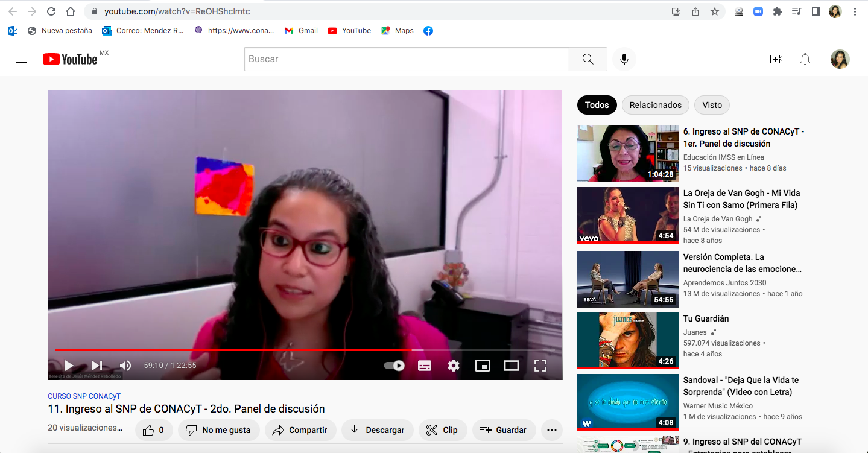868x453 pixels.
Task: Start voice search with microphone icon
Action: [624, 59]
